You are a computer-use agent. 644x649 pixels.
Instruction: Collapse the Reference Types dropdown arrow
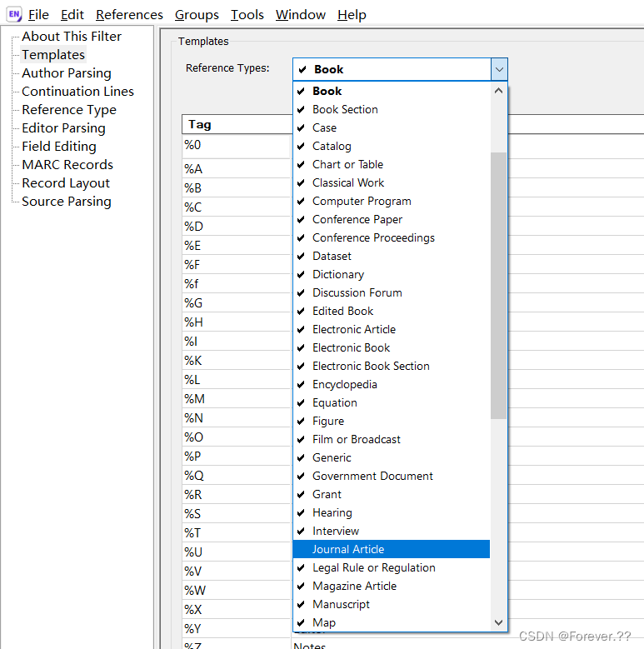click(x=499, y=69)
